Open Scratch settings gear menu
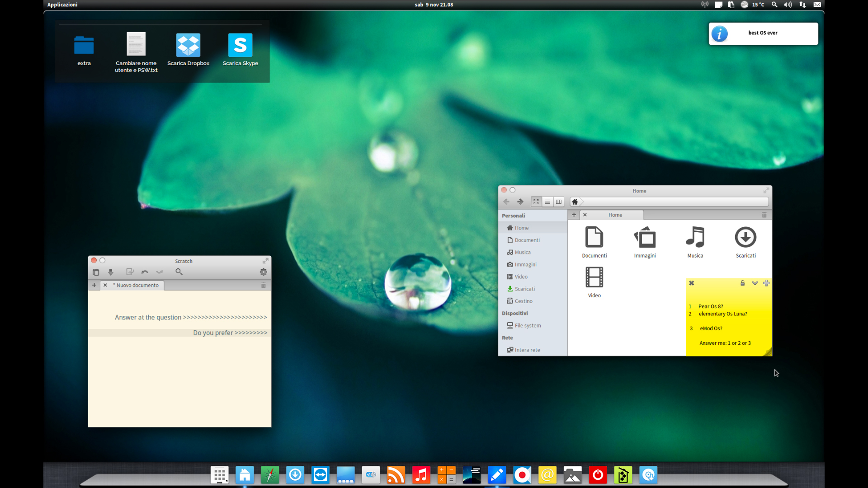The image size is (868, 488). [264, 272]
